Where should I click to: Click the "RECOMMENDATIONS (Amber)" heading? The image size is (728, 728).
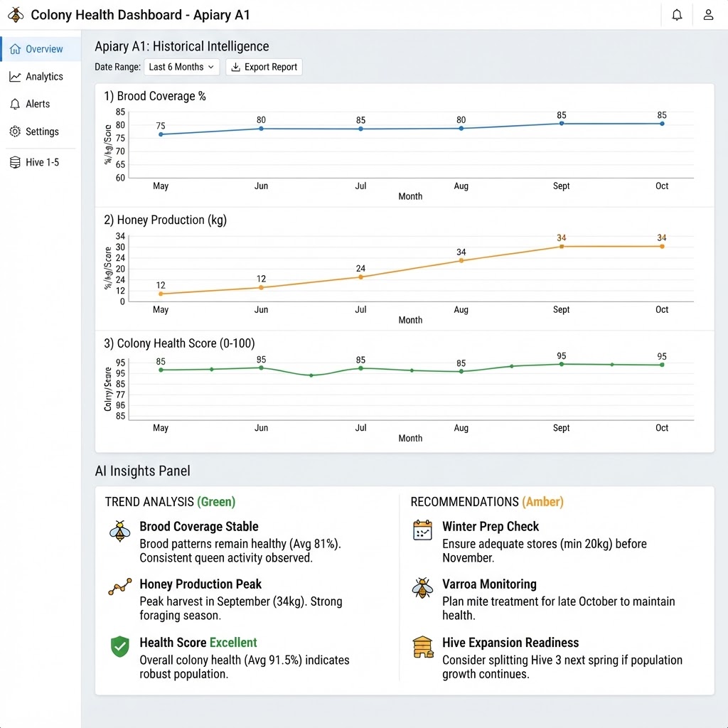click(x=487, y=502)
